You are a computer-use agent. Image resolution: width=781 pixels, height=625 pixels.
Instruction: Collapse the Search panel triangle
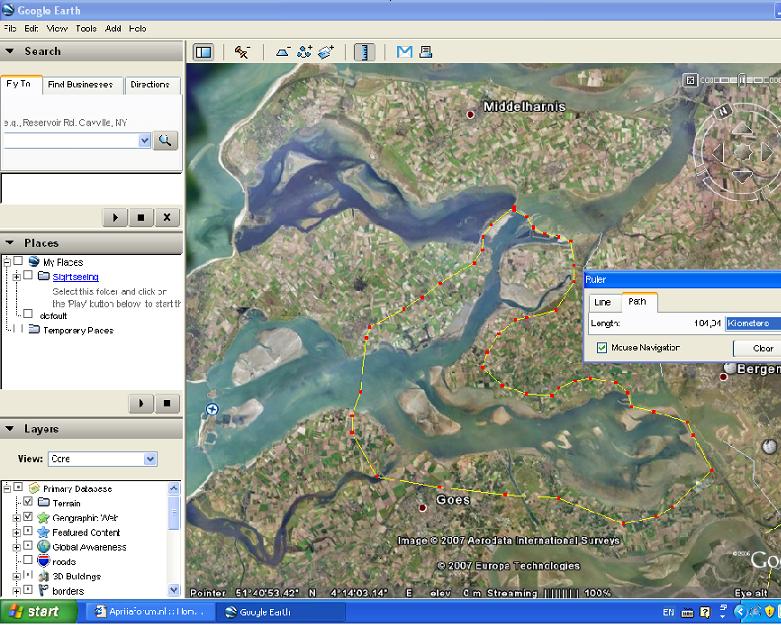coord(9,51)
